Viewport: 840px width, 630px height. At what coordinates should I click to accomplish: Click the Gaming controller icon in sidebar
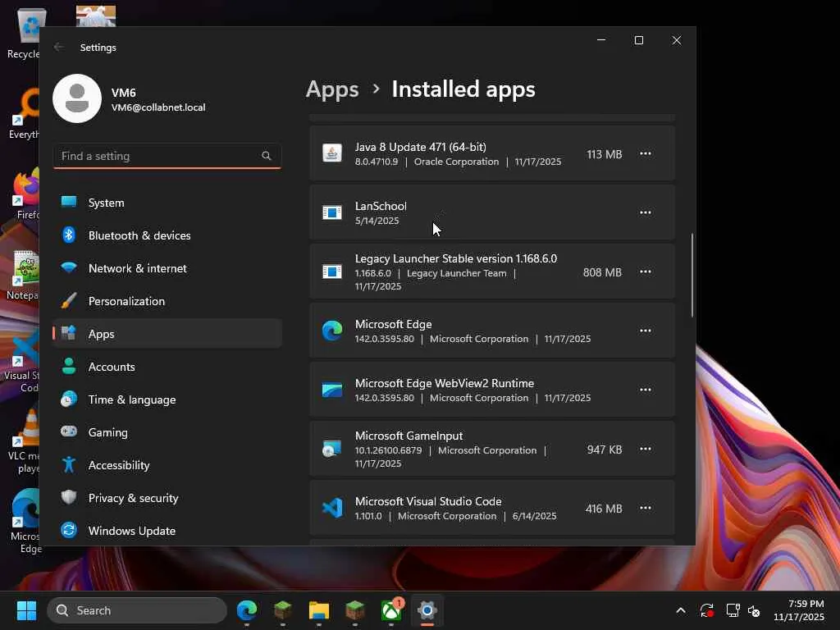[69, 431]
